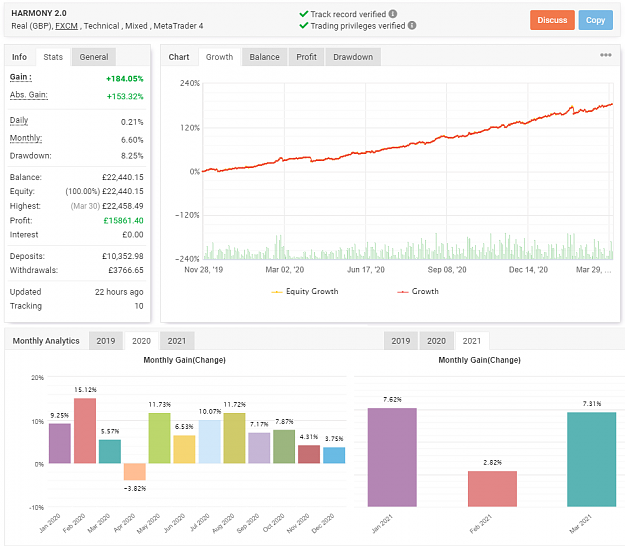Click the Trading privileges verified info icon
The image size is (625, 546).
(x=412, y=26)
